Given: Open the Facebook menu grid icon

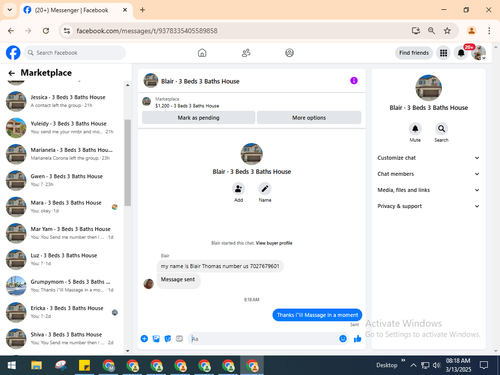Looking at the screenshot, I should tap(443, 53).
